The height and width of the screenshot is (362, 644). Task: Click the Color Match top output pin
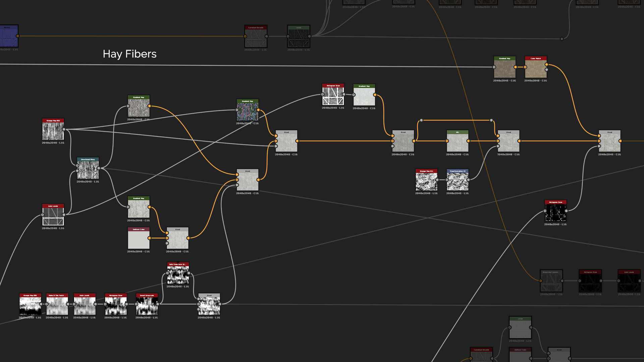546,64
